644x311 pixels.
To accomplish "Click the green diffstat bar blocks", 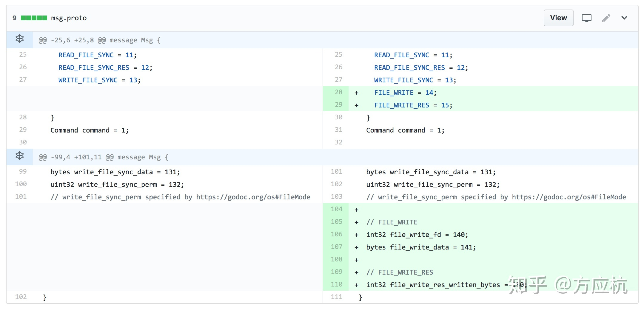I will pos(34,18).
